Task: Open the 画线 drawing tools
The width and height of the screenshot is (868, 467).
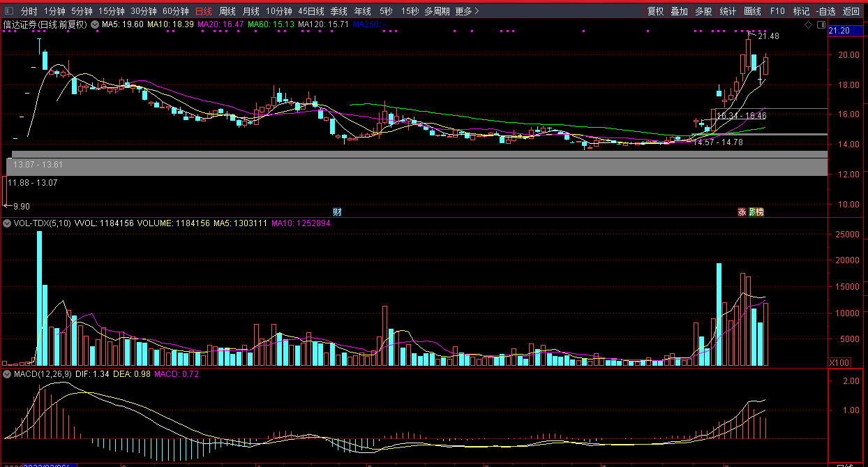Action: click(752, 11)
